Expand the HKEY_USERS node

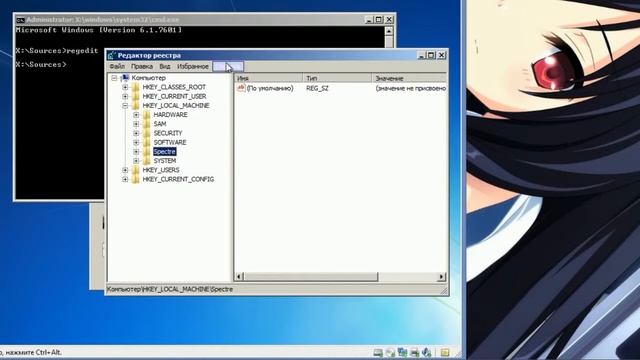(x=125, y=170)
